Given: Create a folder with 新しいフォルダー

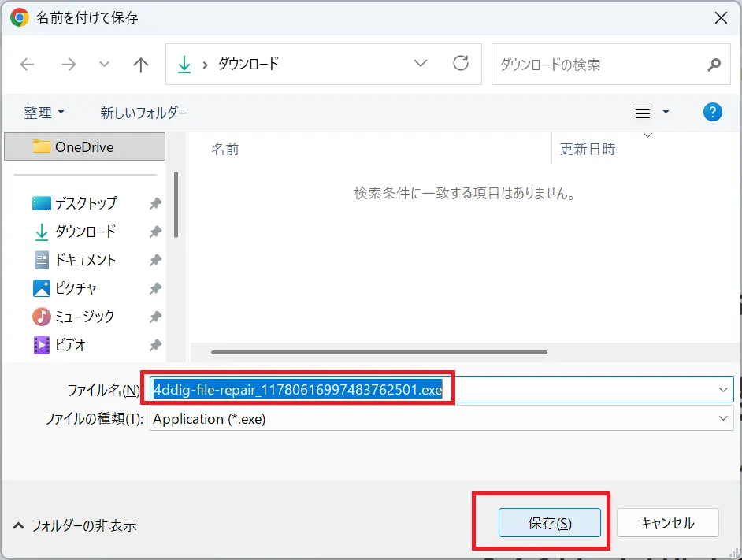Looking at the screenshot, I should click(x=143, y=113).
